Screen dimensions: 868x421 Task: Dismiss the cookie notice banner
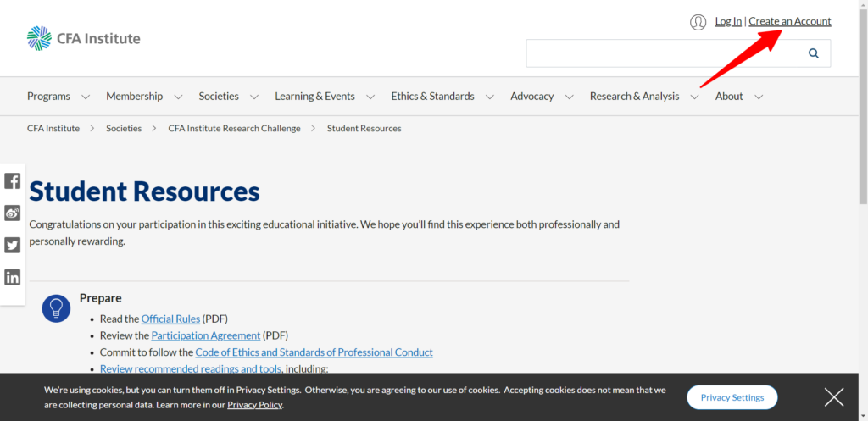click(833, 396)
